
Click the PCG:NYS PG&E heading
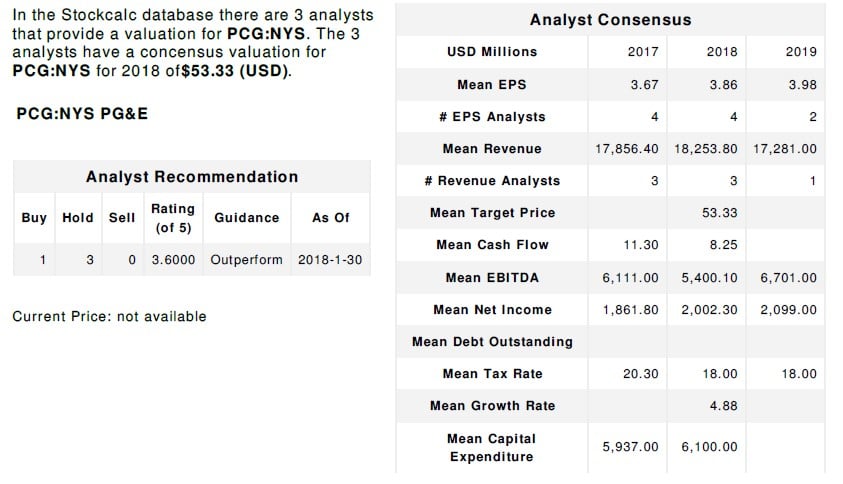point(82,113)
